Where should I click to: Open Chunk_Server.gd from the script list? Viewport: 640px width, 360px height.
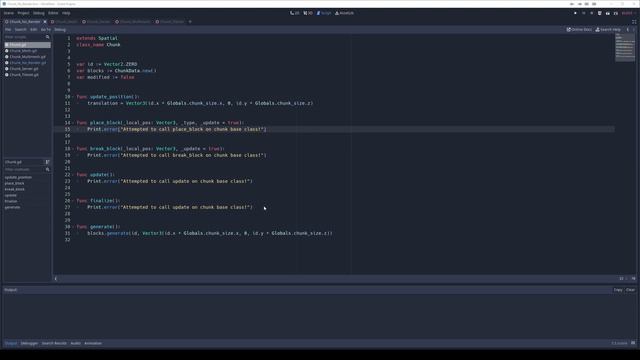coord(27,69)
